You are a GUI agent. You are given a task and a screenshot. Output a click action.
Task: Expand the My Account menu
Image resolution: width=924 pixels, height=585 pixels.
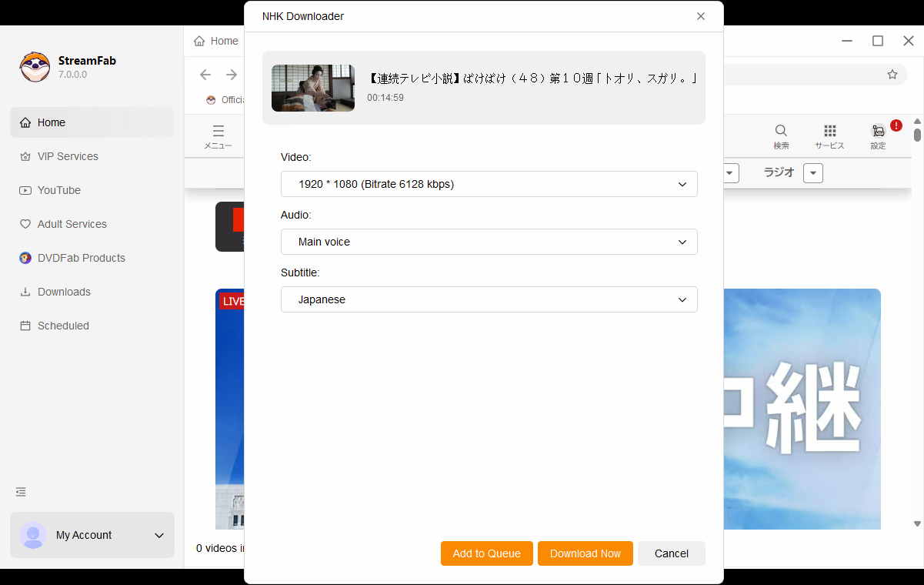[159, 535]
